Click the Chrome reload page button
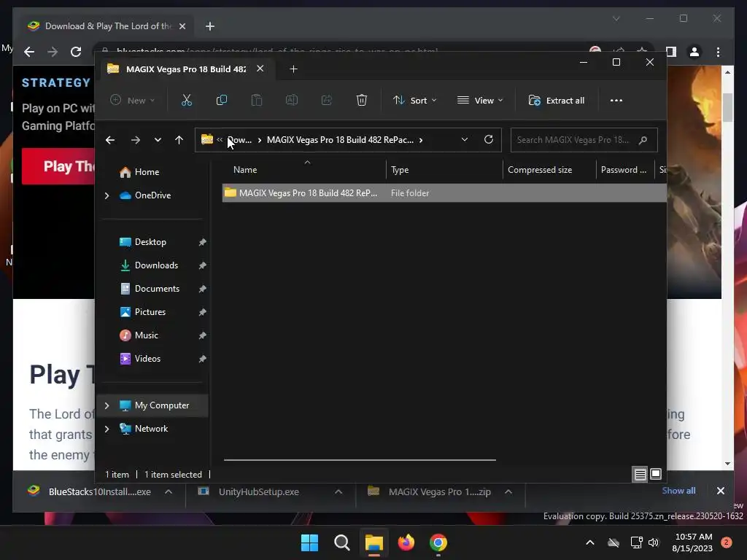Image resolution: width=747 pixels, height=560 pixels. (76, 52)
